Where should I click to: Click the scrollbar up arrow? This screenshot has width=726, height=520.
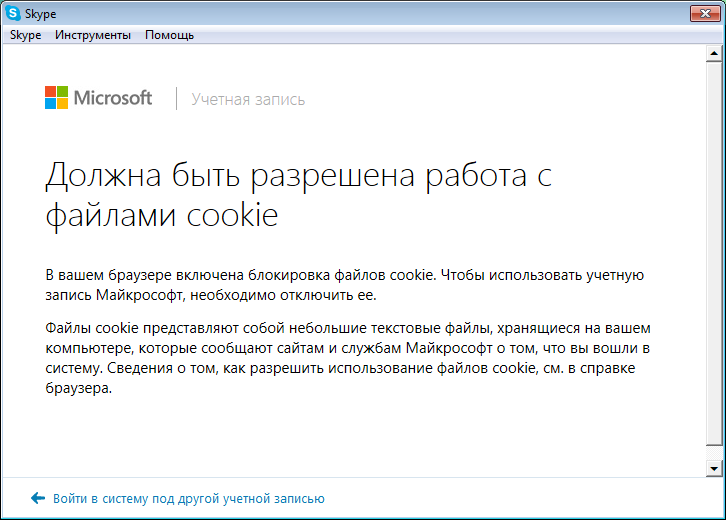tap(714, 54)
